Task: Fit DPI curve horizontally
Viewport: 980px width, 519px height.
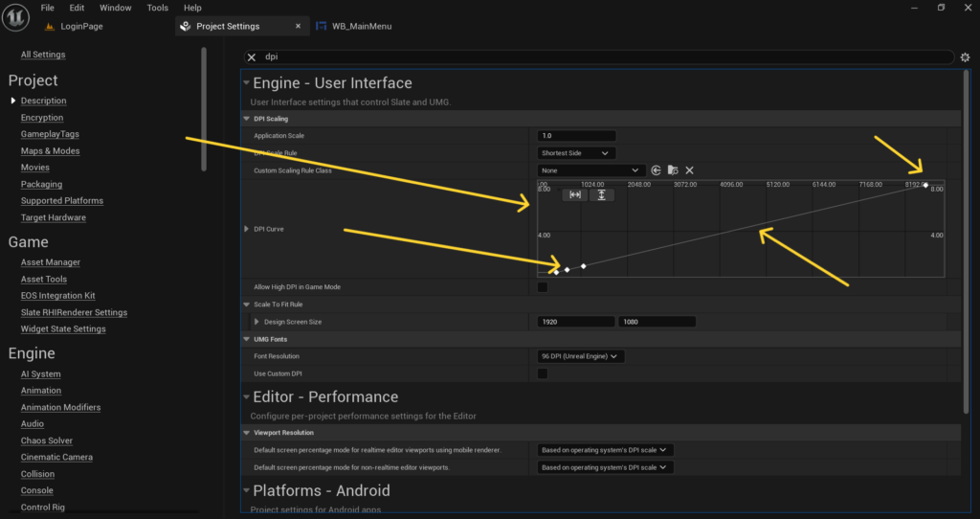Action: coord(575,195)
